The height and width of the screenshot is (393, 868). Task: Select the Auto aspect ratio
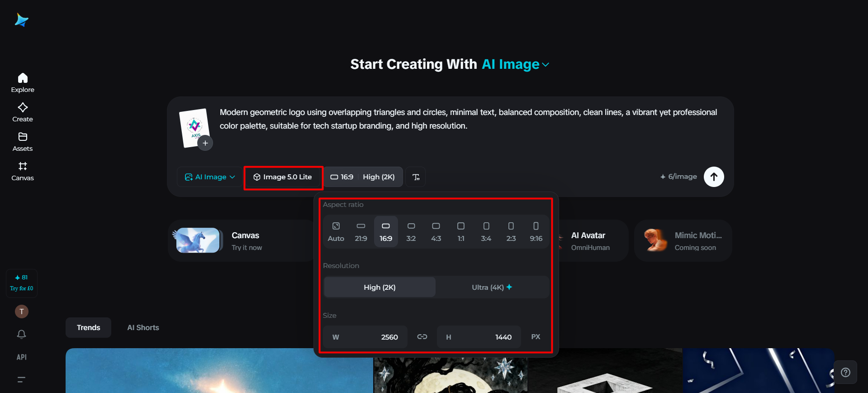[336, 231]
